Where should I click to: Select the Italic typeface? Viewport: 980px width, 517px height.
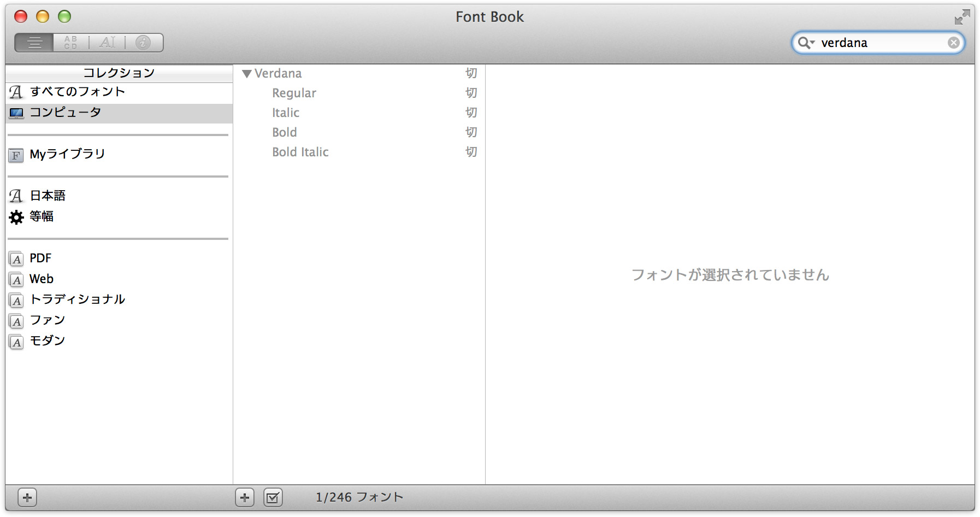point(359,113)
